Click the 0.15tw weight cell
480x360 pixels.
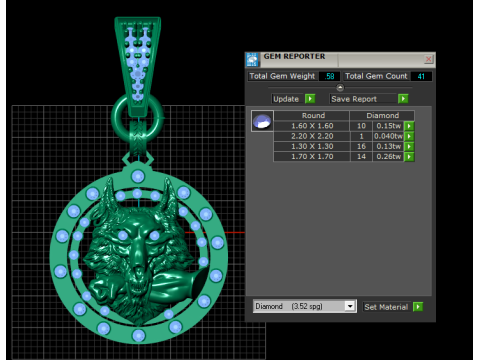tap(388, 126)
